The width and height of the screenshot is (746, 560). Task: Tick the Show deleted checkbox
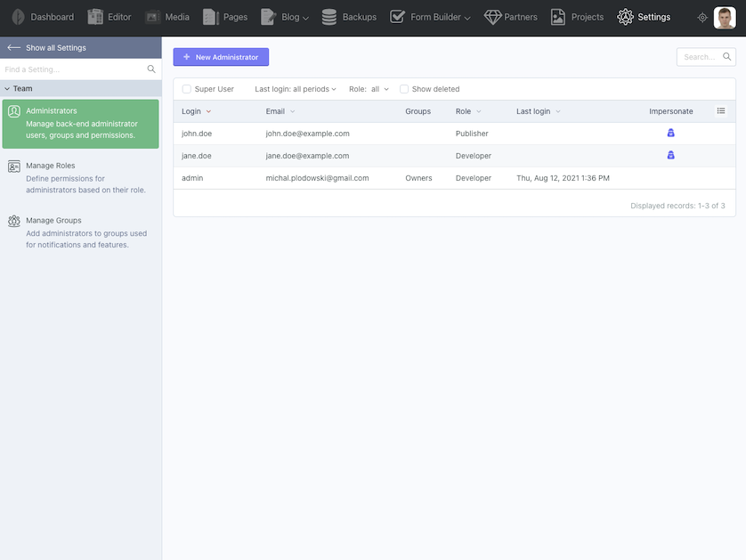[404, 89]
